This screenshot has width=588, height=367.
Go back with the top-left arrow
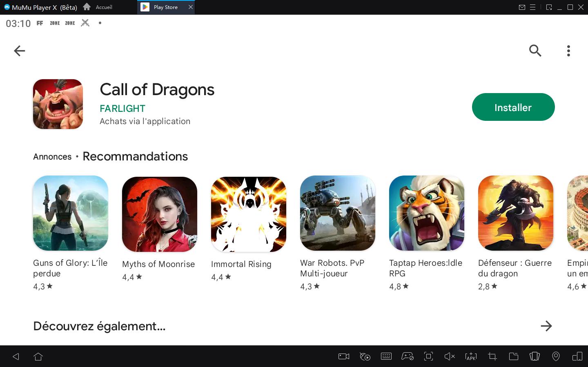19,51
